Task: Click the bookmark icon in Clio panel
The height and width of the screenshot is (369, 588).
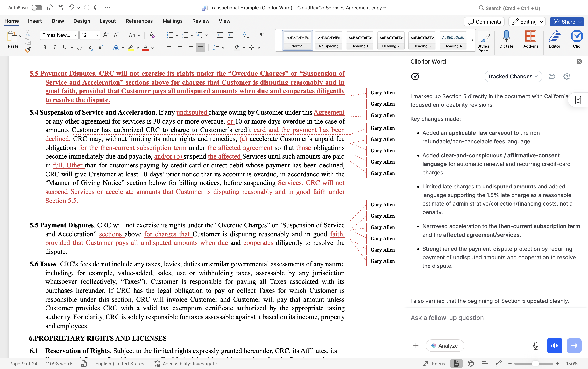Action: tap(578, 100)
